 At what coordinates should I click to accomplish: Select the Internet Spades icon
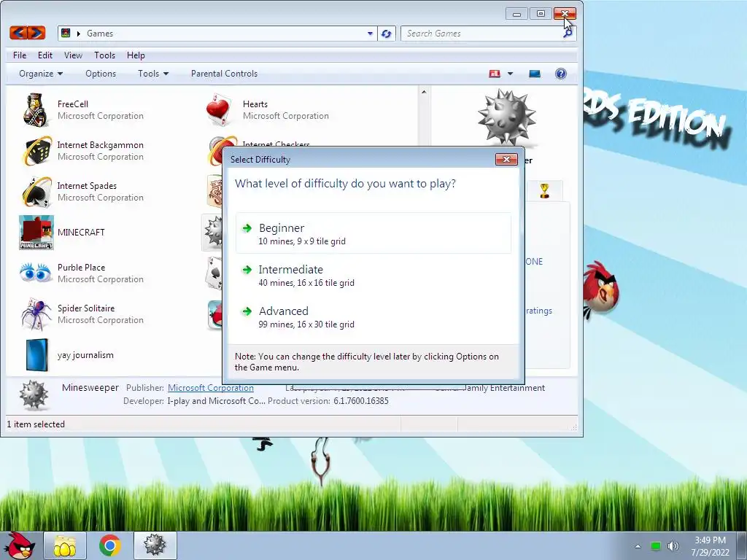coord(36,192)
